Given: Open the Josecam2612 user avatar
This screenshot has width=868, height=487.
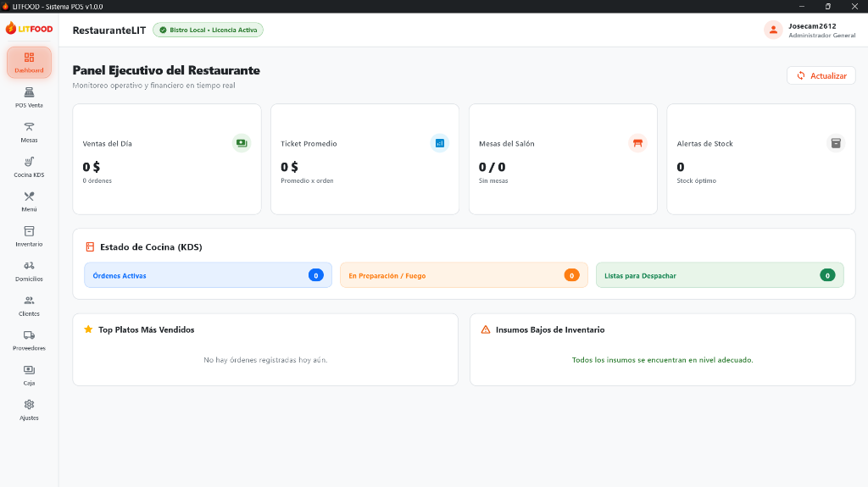Looking at the screenshot, I should pos(773,30).
